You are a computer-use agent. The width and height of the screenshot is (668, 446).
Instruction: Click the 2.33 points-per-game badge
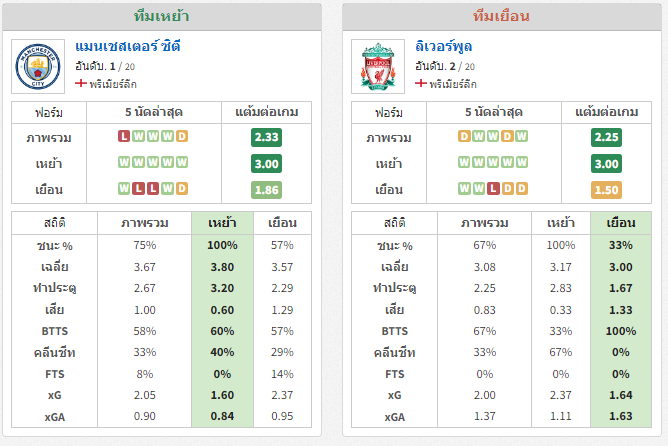pyautogui.click(x=266, y=137)
